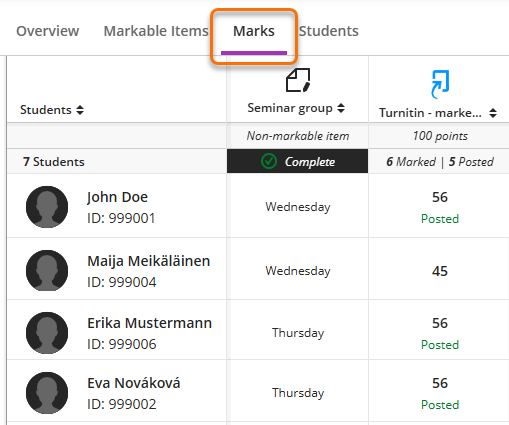Click the '6 Marked | 5 Posted' summary
The image size is (509, 425).
point(440,162)
